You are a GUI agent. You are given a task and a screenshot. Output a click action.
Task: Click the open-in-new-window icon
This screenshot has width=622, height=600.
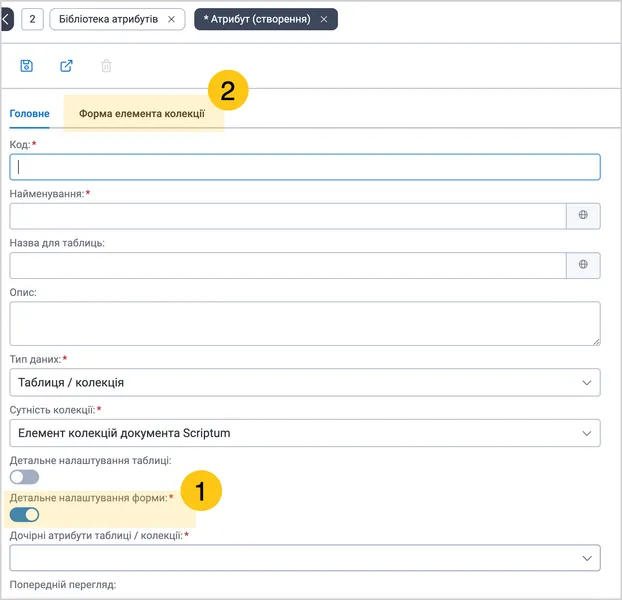click(66, 66)
